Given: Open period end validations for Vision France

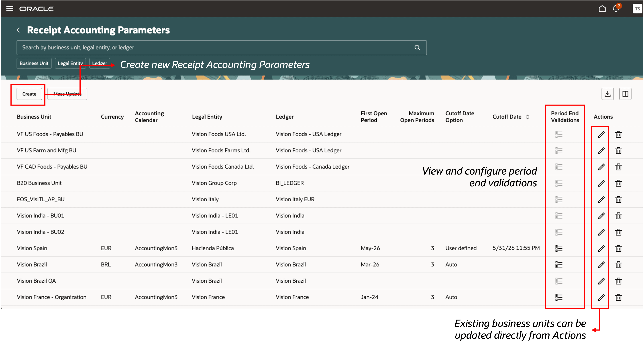Looking at the screenshot, I should (x=559, y=297).
